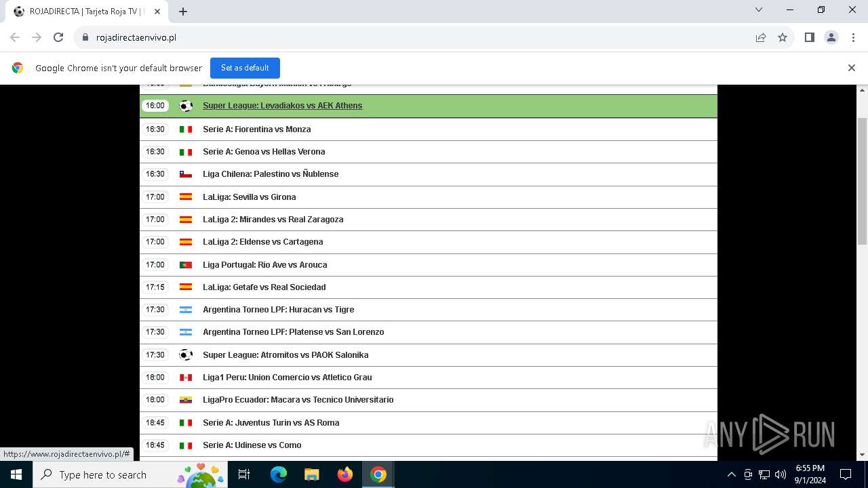Viewport: 868px width, 488px height.
Task: Click Portugal flag on Rio Ave row
Action: coord(186,265)
